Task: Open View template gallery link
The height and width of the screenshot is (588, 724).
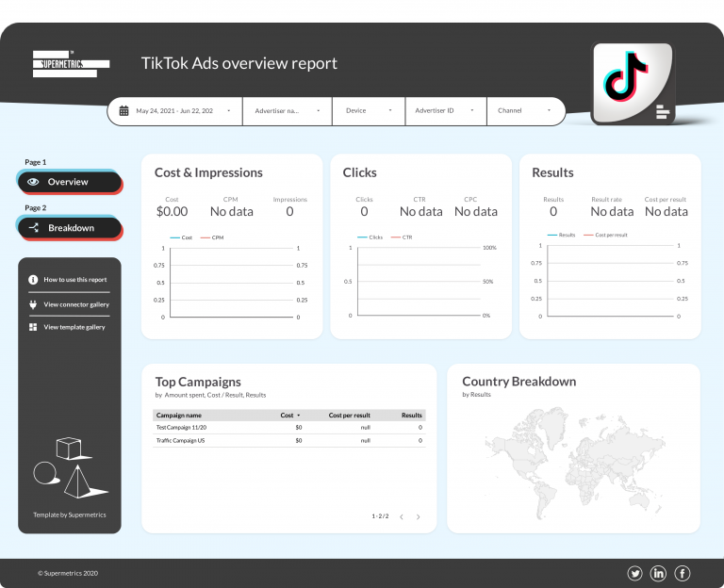Action: [74, 327]
